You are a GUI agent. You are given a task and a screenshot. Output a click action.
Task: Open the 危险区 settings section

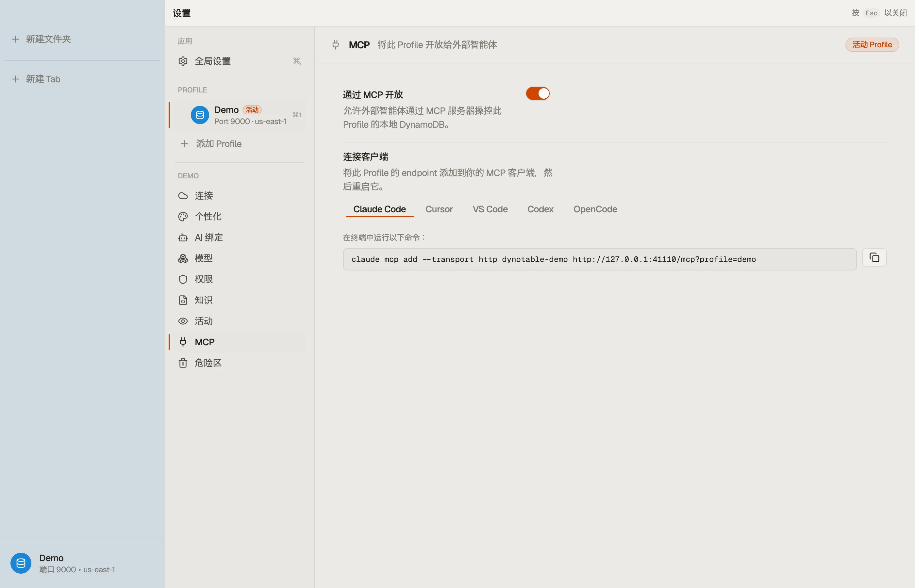pos(239,363)
